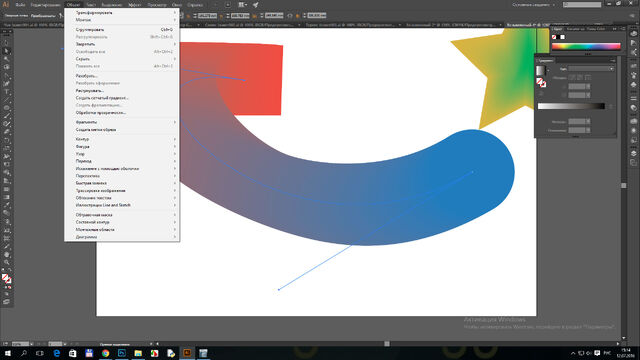Viewport: 640px width, 360px height.
Task: Click the reverse gradient icon
Action: (541, 94)
